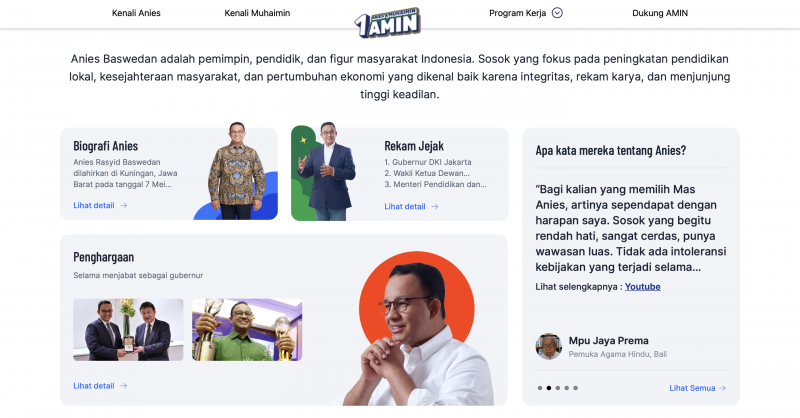Screen dimensions: 800x418
Task: Open the award handshake photo thumbnail
Action: point(128,330)
